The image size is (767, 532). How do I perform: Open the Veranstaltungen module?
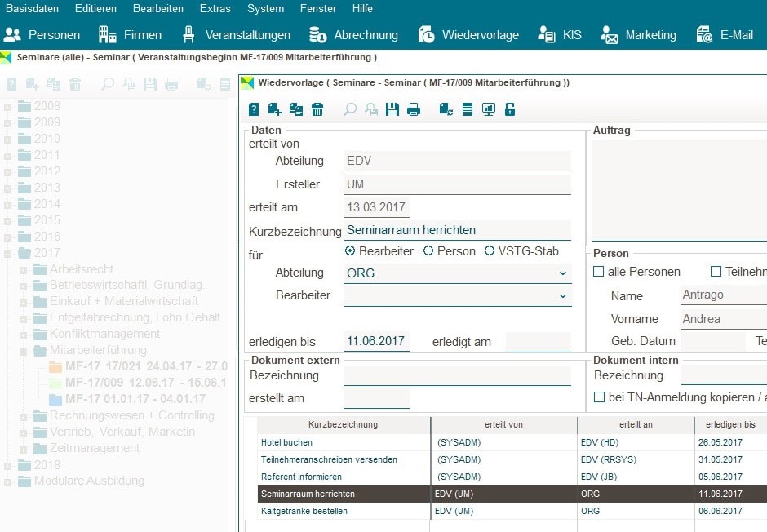[x=236, y=35]
